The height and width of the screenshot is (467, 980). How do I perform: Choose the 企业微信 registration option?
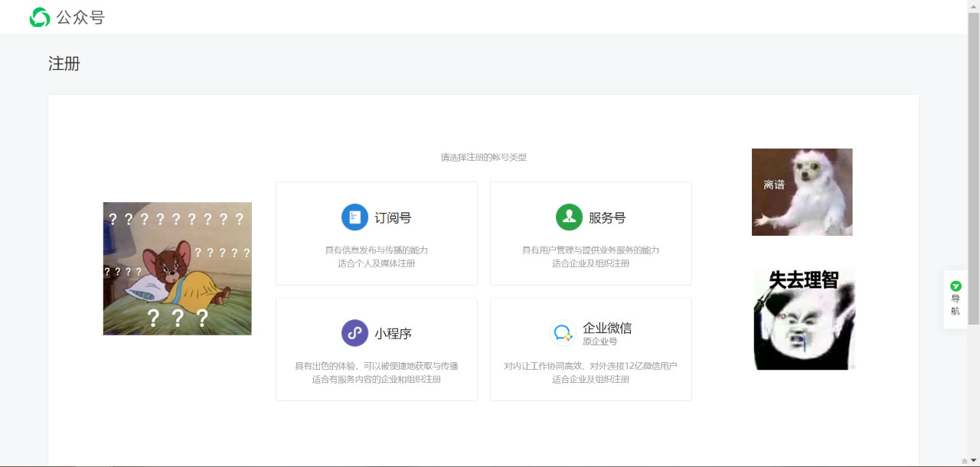(590, 349)
